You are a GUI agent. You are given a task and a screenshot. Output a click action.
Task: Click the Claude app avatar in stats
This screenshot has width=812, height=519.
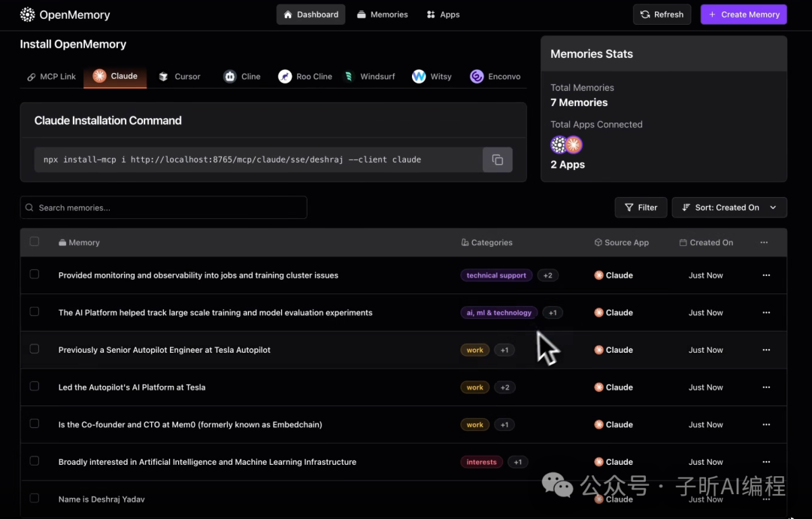pos(574,144)
